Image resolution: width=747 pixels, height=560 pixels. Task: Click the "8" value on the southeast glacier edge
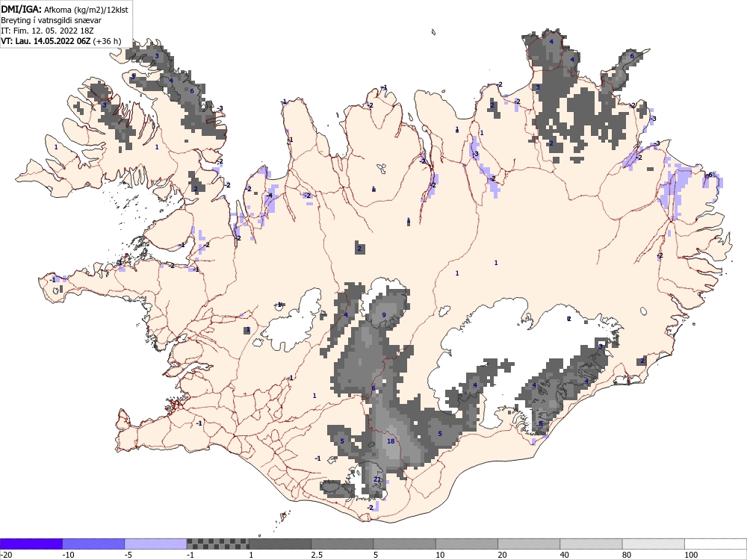(x=541, y=423)
